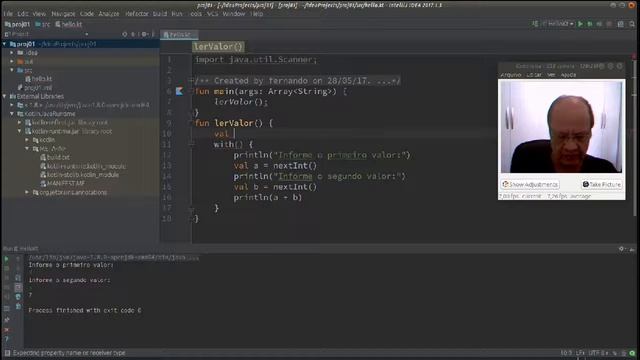Click hello.kt file icon in project tree
The height and width of the screenshot is (360, 640).
point(28,79)
